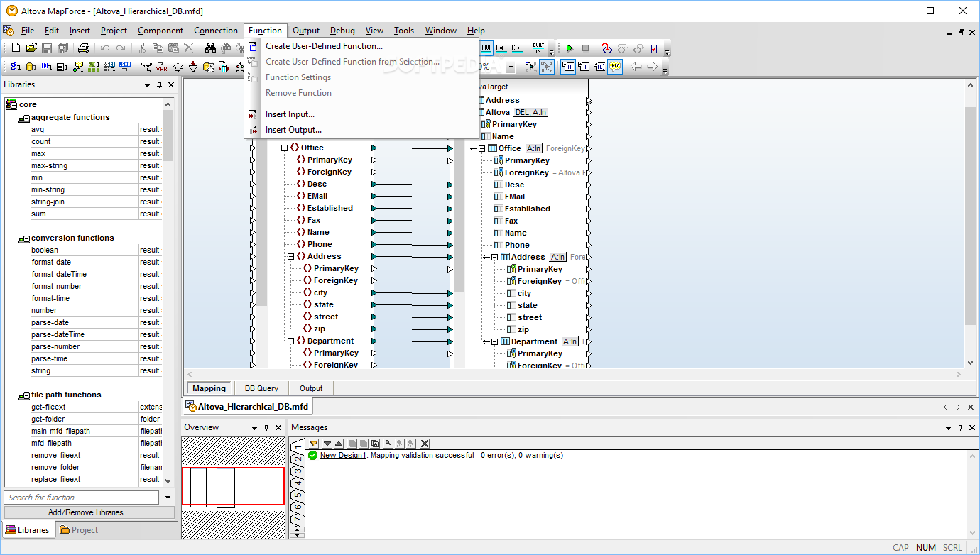Viewport: 980px width, 555px height.
Task: Click Next message down-arrow icon
Action: [x=327, y=444]
